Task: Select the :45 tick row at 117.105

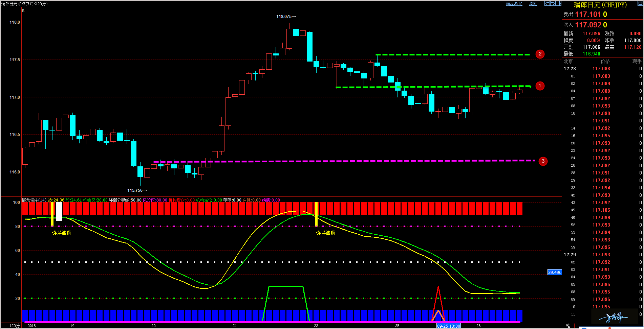Action: coord(603,210)
